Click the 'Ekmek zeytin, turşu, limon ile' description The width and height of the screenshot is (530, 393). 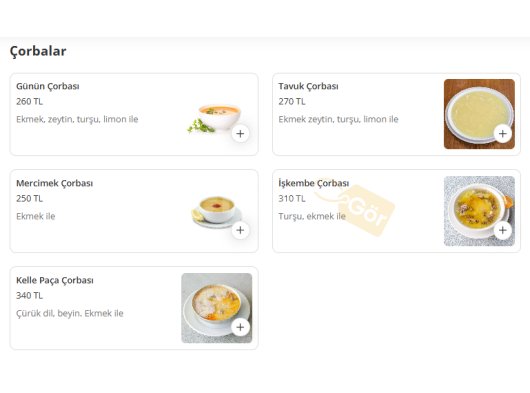coord(338,119)
